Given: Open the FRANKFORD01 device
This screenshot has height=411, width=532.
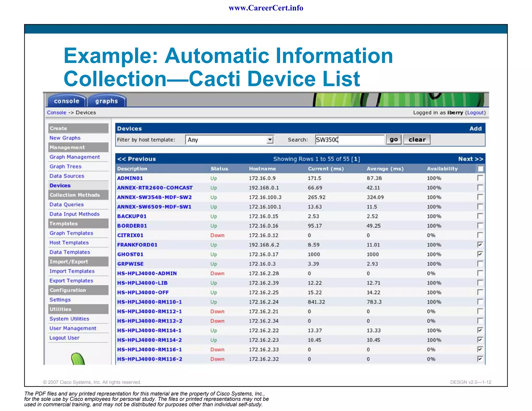Looking at the screenshot, I should (x=137, y=245).
